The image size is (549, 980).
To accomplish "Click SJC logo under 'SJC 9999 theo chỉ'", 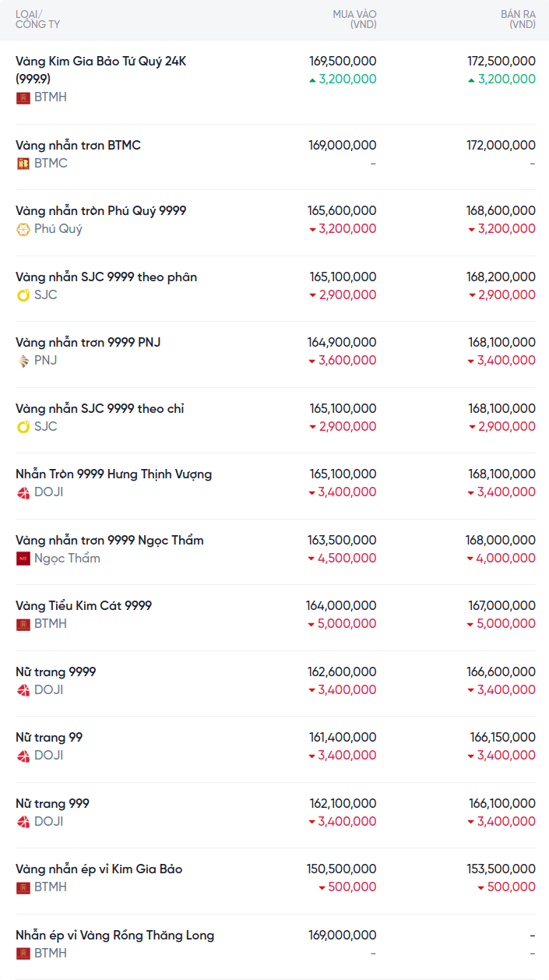I will coord(23,427).
